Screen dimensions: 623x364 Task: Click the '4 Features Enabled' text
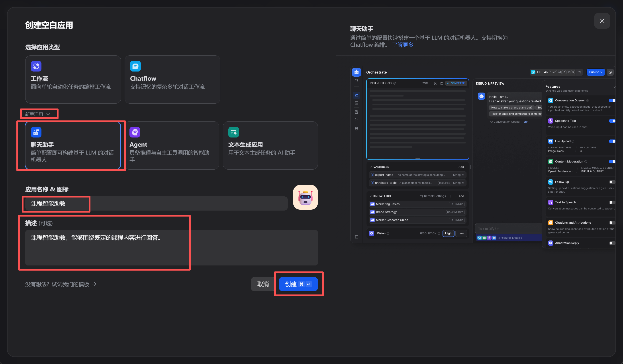pos(510,238)
